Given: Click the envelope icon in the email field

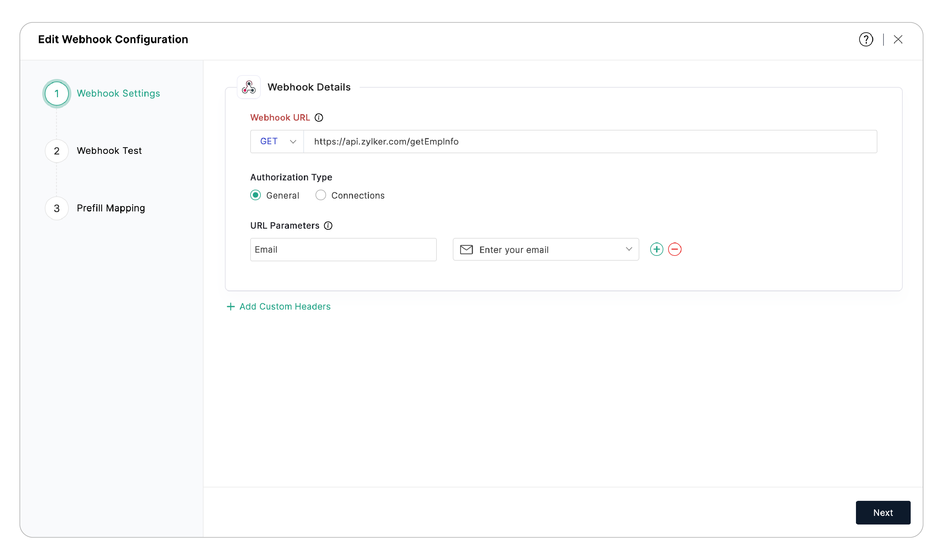Looking at the screenshot, I should pyautogui.click(x=467, y=249).
